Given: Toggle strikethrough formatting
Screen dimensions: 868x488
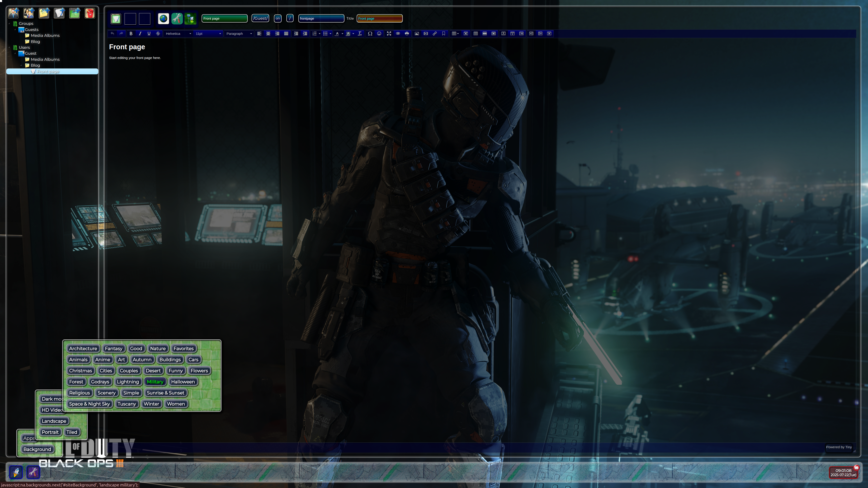Looking at the screenshot, I should 158,34.
